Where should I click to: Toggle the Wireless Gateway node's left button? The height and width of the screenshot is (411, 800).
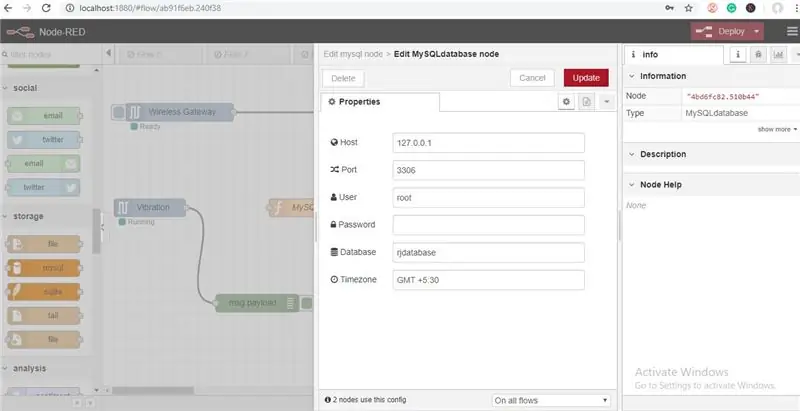point(118,112)
